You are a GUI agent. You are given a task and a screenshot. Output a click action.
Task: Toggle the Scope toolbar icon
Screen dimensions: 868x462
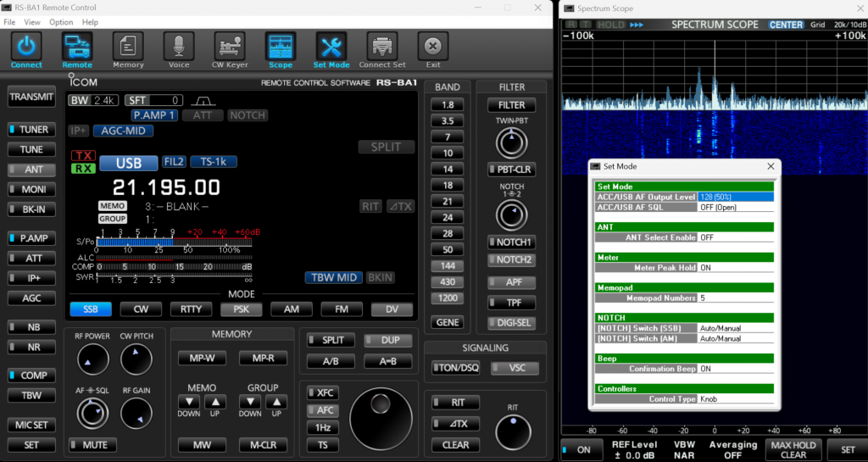(x=281, y=47)
